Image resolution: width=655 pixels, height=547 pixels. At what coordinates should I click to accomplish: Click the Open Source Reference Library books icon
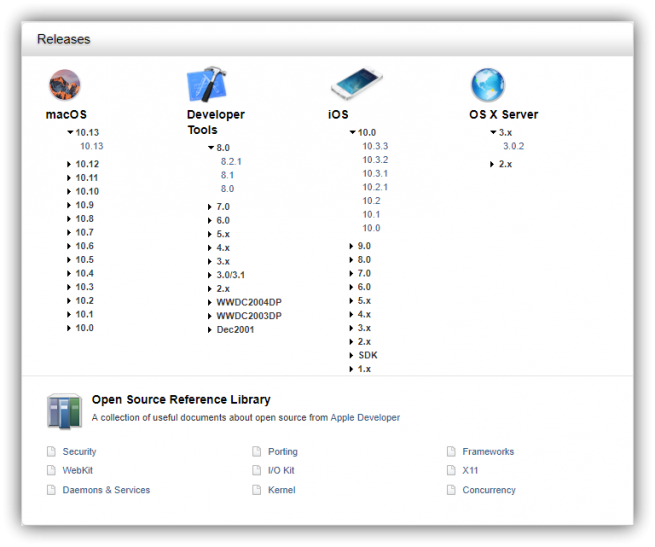pos(64,411)
